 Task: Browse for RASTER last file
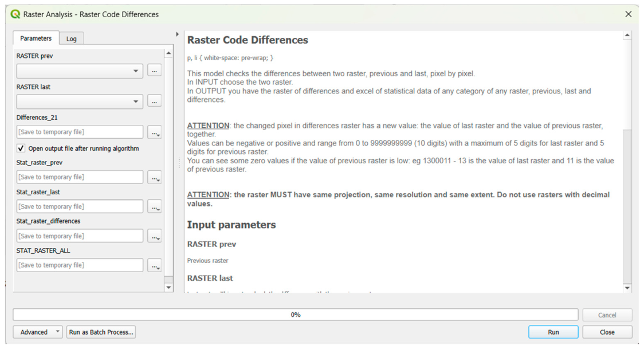pyautogui.click(x=155, y=101)
